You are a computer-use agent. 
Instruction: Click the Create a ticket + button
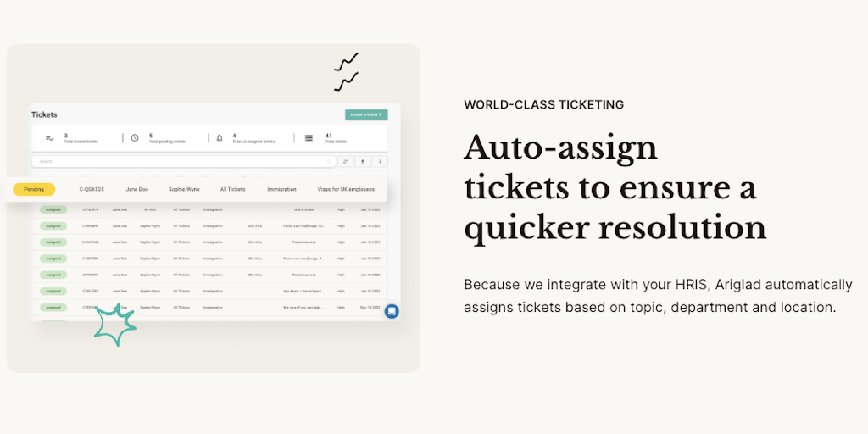[366, 114]
